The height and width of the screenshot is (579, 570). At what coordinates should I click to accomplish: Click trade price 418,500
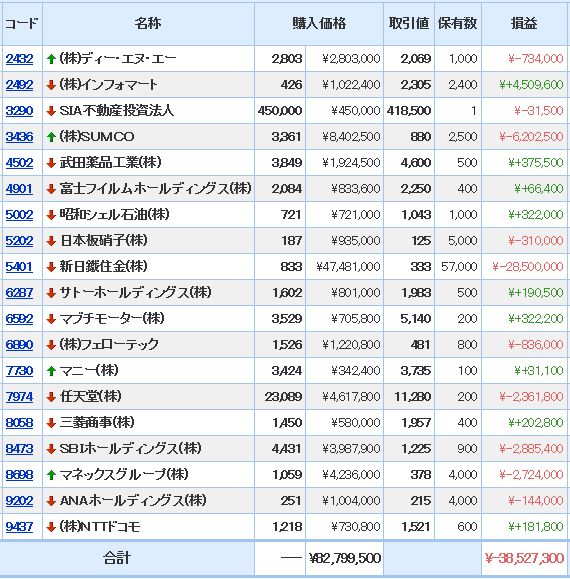(409, 111)
